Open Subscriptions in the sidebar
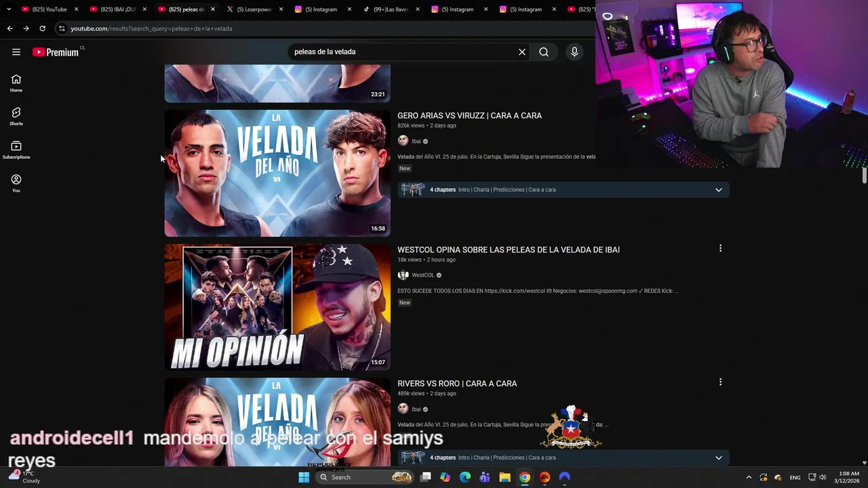The image size is (868, 488). click(16, 150)
